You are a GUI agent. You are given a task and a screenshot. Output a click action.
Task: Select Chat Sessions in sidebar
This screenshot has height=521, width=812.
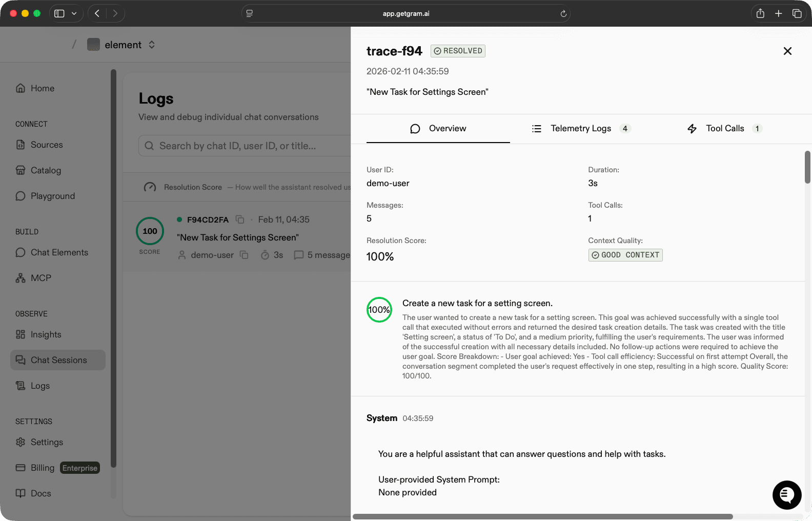click(58, 360)
